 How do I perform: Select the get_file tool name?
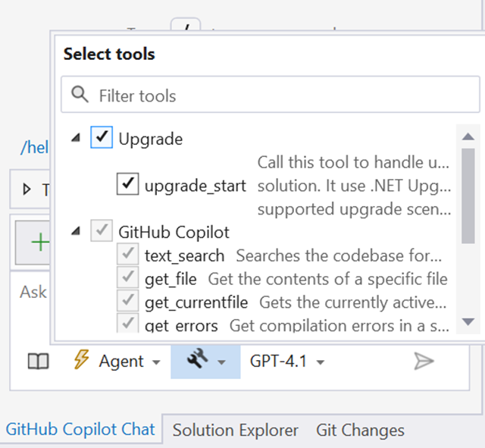pyautogui.click(x=171, y=279)
